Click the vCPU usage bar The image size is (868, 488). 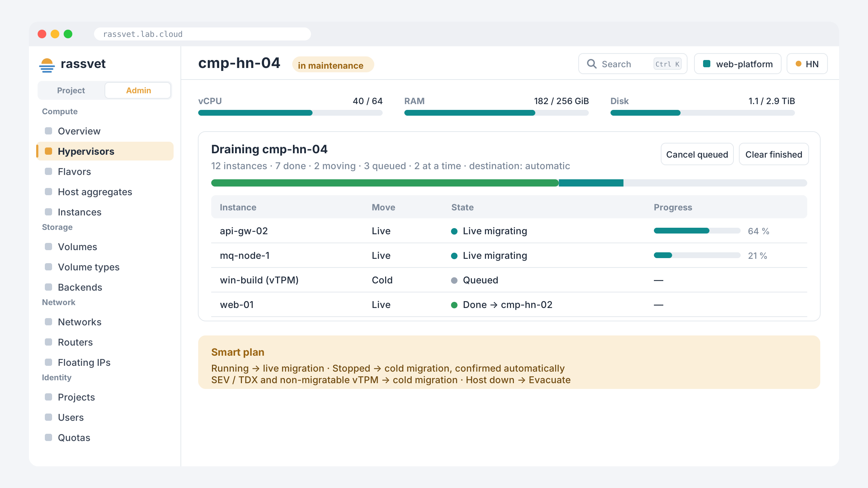[x=290, y=113]
